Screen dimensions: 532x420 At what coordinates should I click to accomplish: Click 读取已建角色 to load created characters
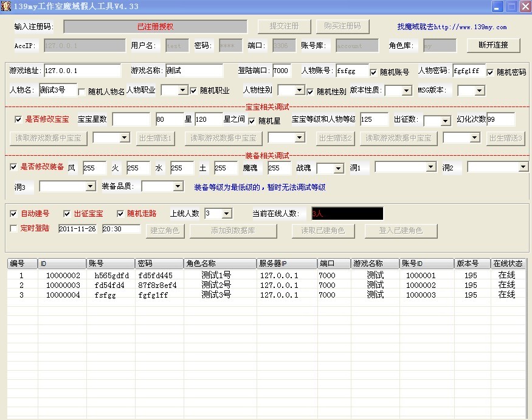(x=323, y=231)
